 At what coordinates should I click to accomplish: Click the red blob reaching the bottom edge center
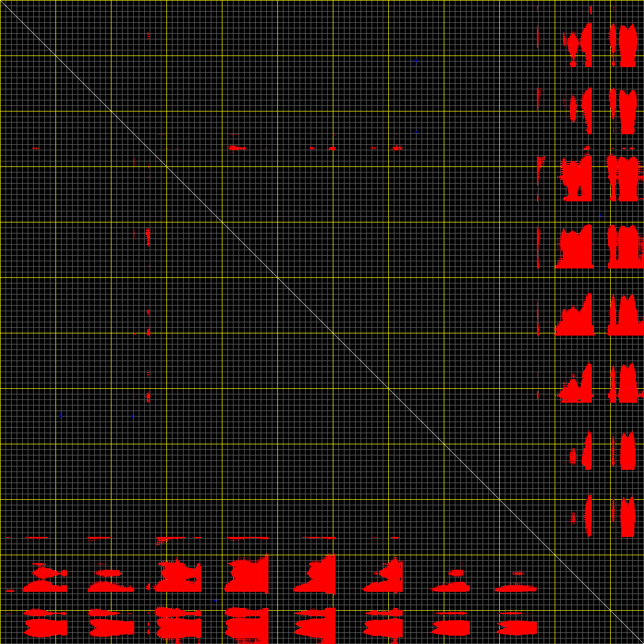pos(328,627)
